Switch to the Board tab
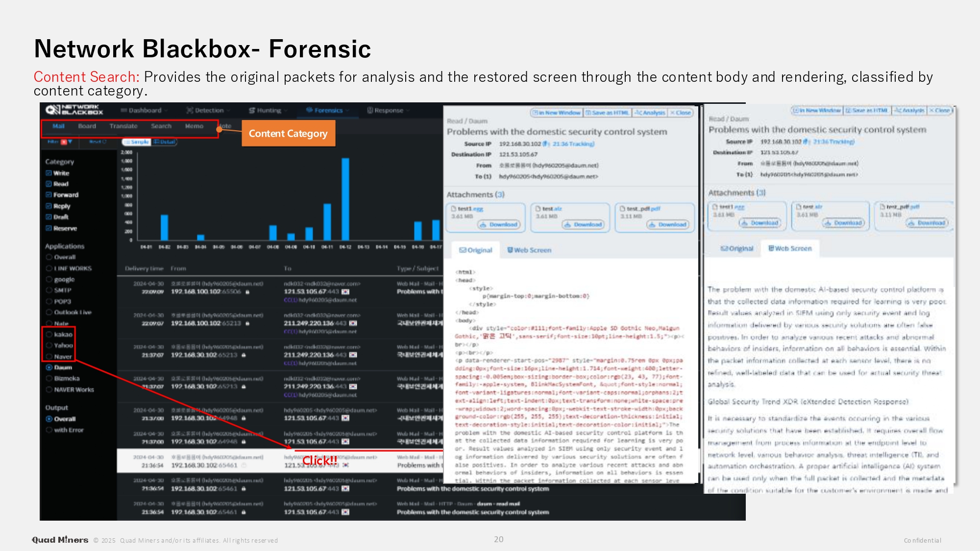The height and width of the screenshot is (551, 980). point(87,126)
